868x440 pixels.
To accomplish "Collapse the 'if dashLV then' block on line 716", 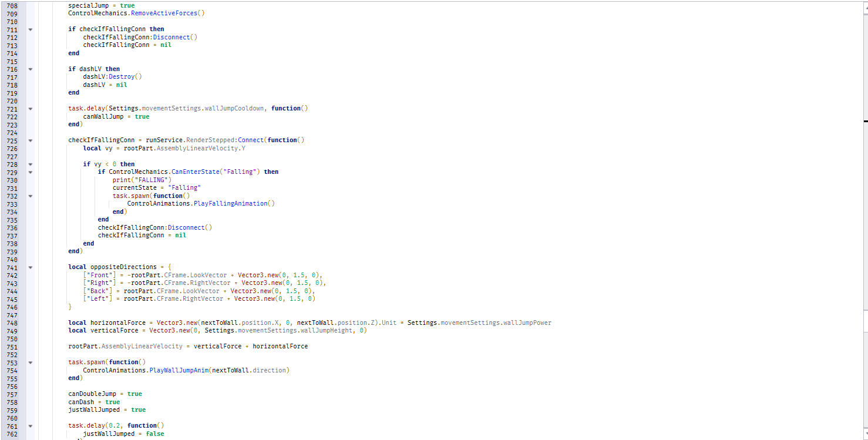I will [x=30, y=69].
